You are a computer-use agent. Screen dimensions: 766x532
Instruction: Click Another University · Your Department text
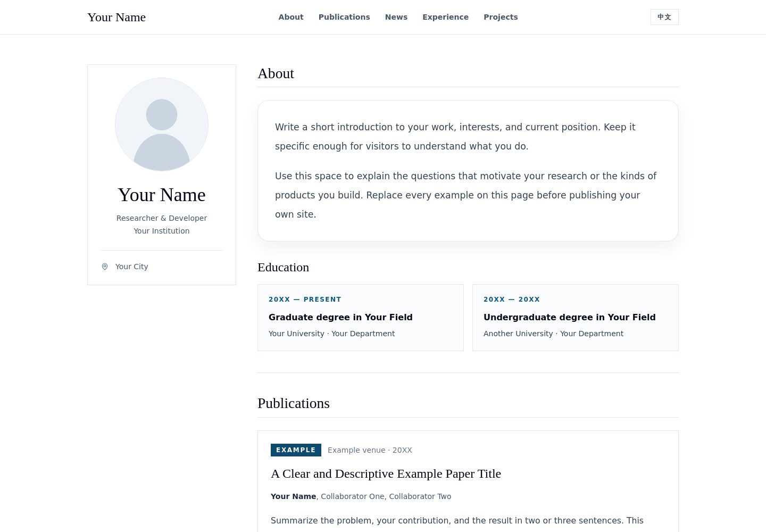[x=553, y=334]
